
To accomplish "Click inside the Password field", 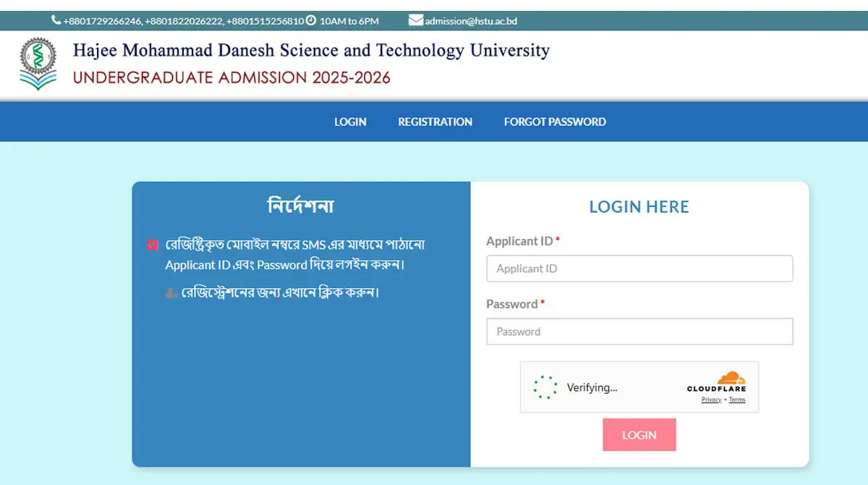I will point(639,332).
